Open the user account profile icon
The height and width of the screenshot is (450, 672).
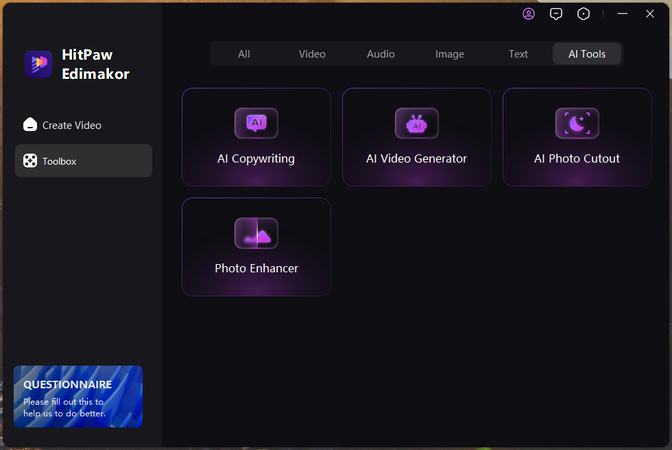529,14
